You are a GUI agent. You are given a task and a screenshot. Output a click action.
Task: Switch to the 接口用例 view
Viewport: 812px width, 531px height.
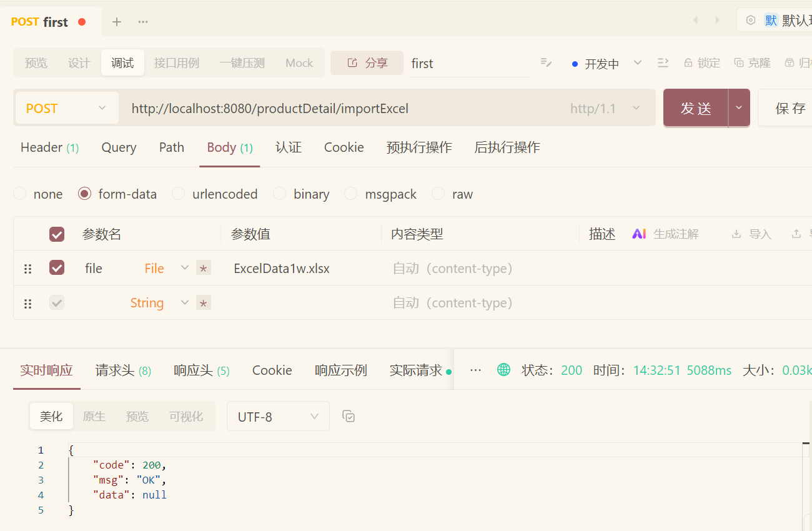click(177, 62)
